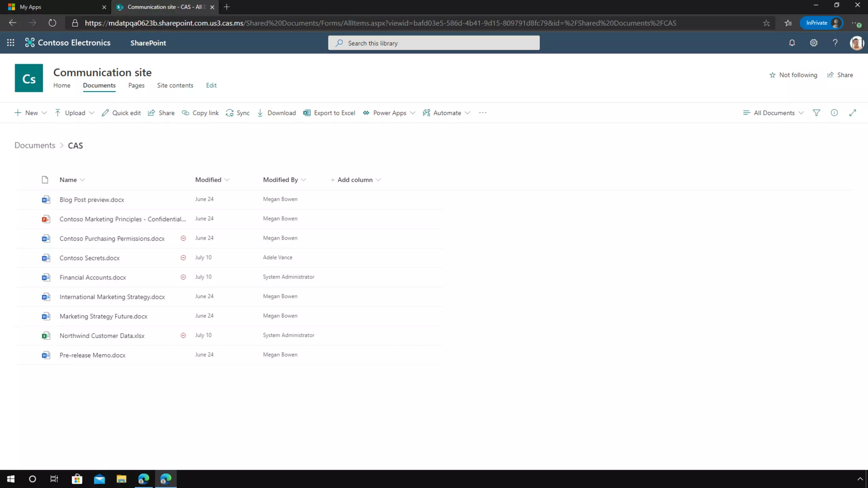Open the app launcher waffle icon
The image size is (868, 488).
pos(11,43)
